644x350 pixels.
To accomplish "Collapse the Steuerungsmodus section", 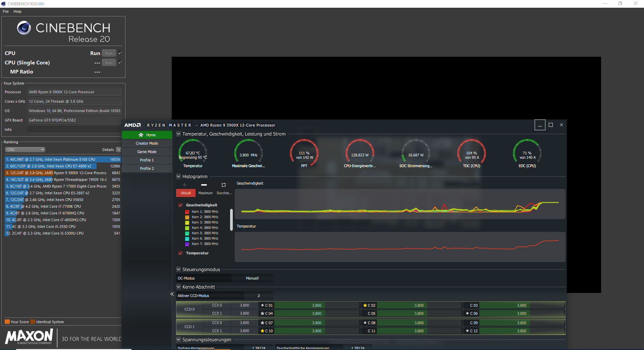I will tap(179, 269).
